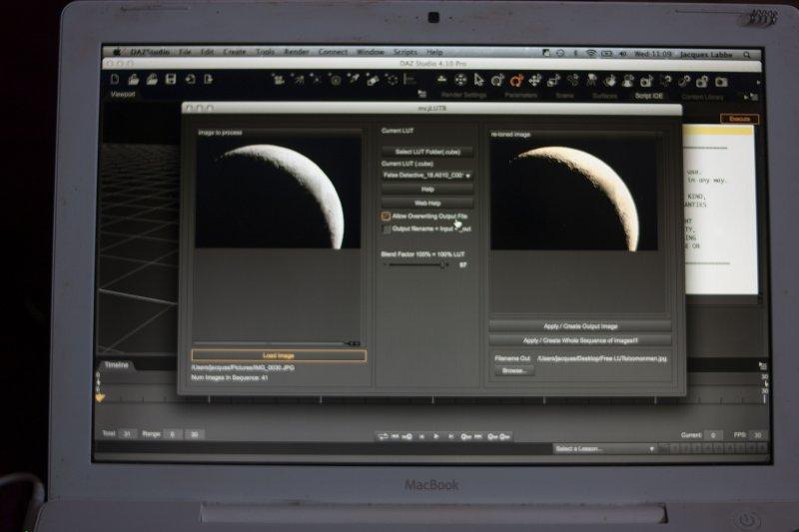799x532 pixels.
Task: Click the Select LUT Folder (.cube) button
Action: pyautogui.click(x=427, y=152)
